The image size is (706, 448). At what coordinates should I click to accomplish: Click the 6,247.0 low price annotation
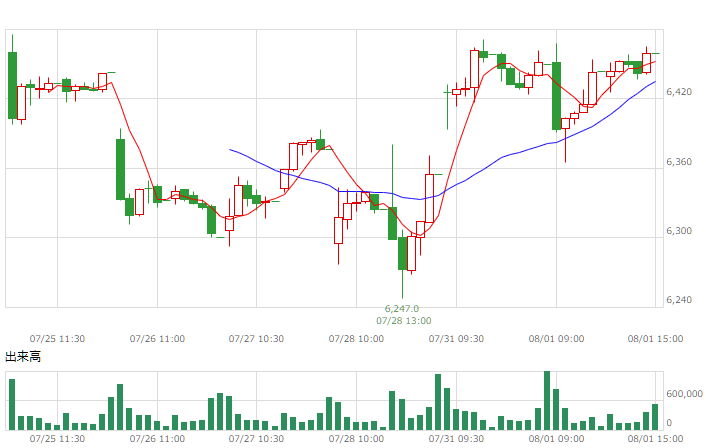click(x=402, y=308)
